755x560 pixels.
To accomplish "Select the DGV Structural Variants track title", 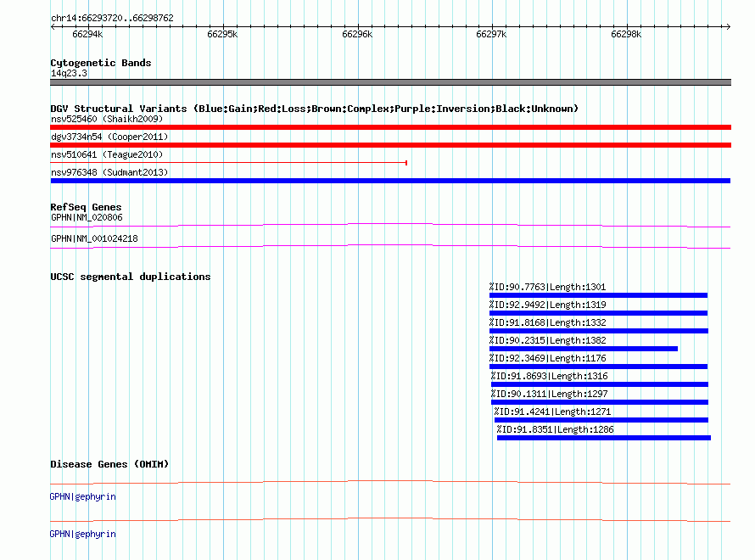I will click(x=314, y=109).
